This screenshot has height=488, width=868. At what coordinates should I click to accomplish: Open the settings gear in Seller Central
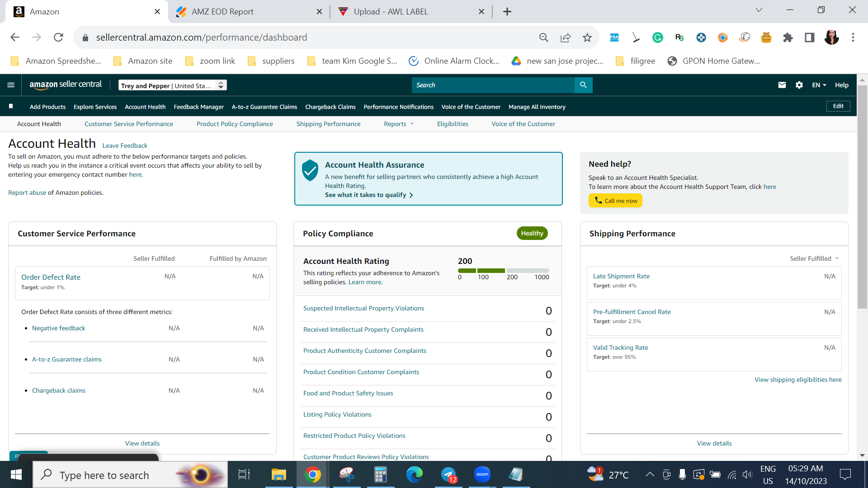point(799,85)
